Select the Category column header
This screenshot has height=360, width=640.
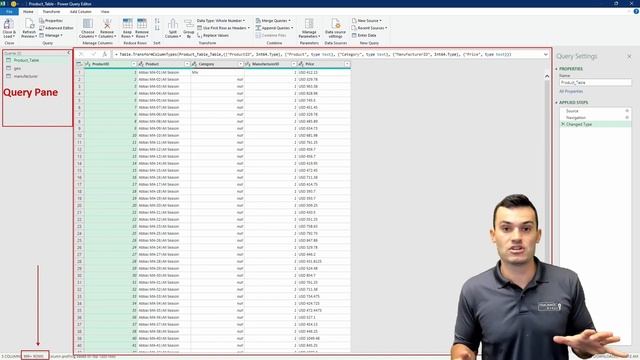pyautogui.click(x=217, y=64)
